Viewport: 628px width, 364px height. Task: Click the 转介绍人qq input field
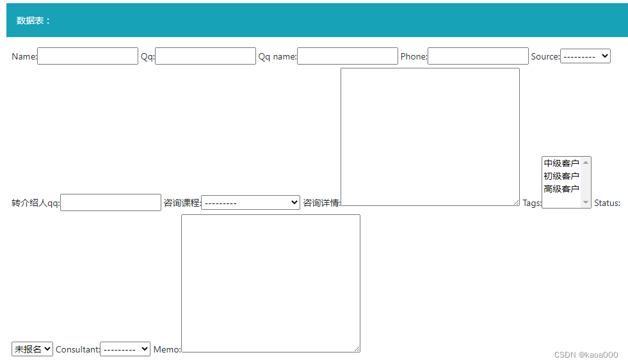(x=111, y=203)
